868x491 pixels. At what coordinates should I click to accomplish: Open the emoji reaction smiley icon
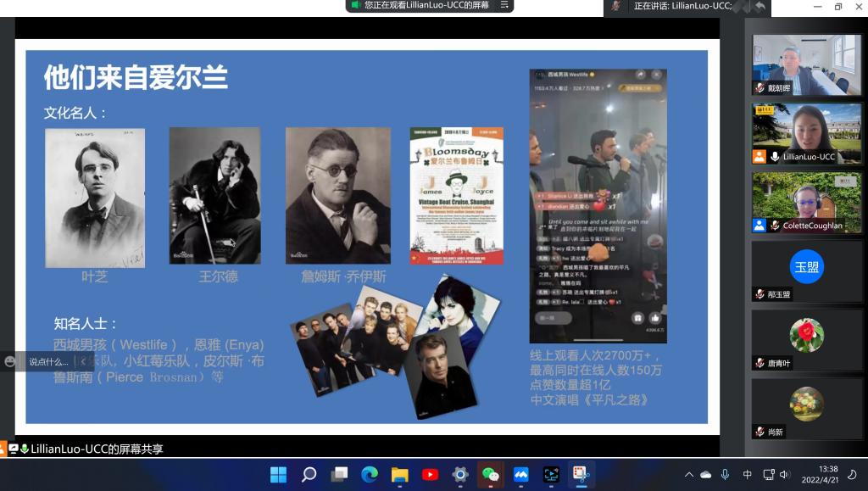click(x=9, y=361)
